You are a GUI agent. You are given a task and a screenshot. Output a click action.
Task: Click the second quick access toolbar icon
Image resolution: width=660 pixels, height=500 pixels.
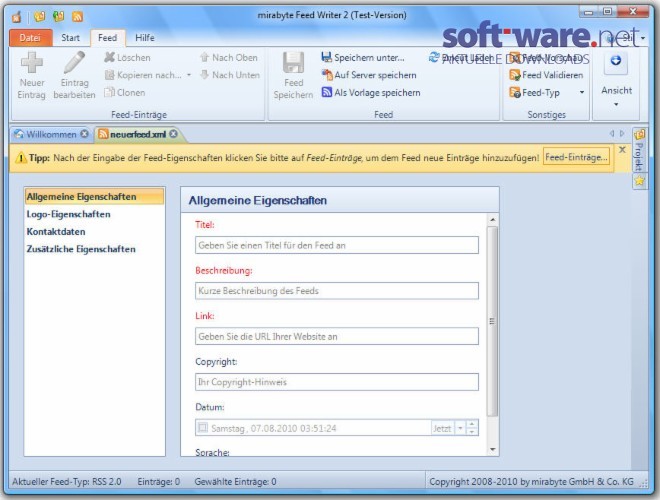click(59, 16)
